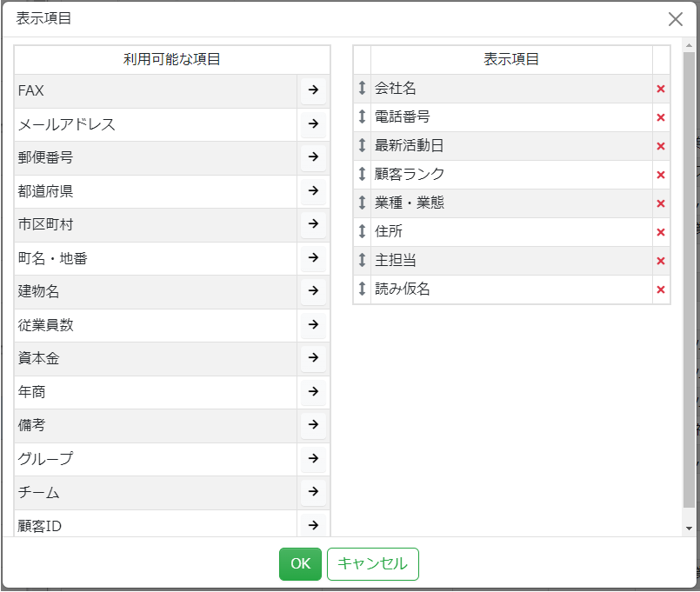Add 顧客ID using its arrow button
Screen dimensions: 700x592
coord(313,525)
